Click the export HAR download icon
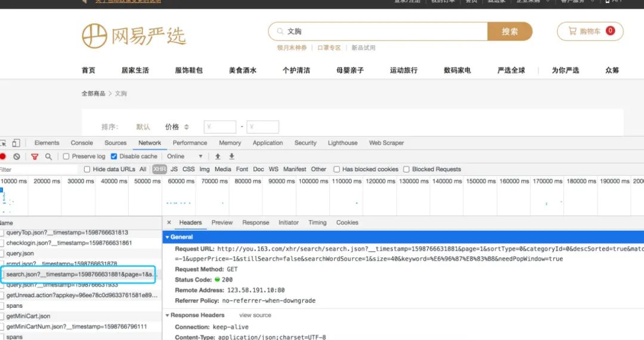Screen dimensions: 644x340 [x=231, y=156]
